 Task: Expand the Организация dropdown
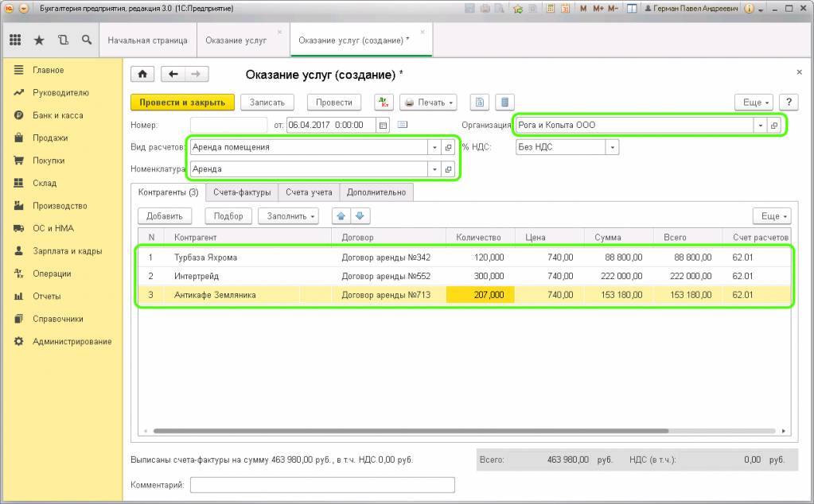(x=761, y=125)
